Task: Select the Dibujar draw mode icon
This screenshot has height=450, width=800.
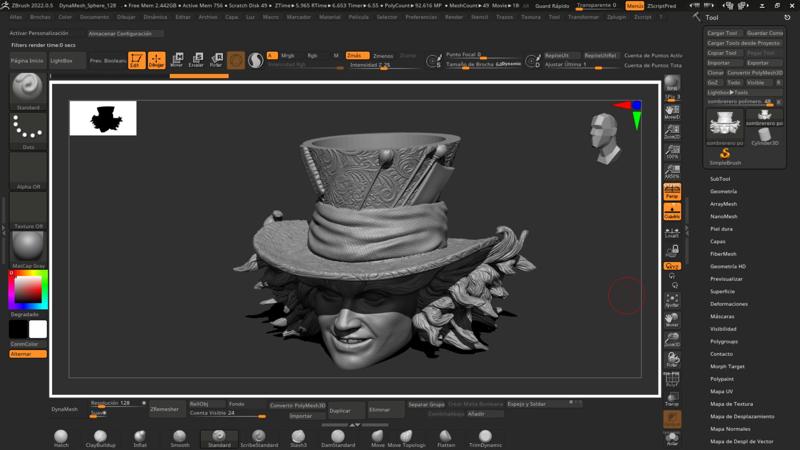Action: [156, 61]
